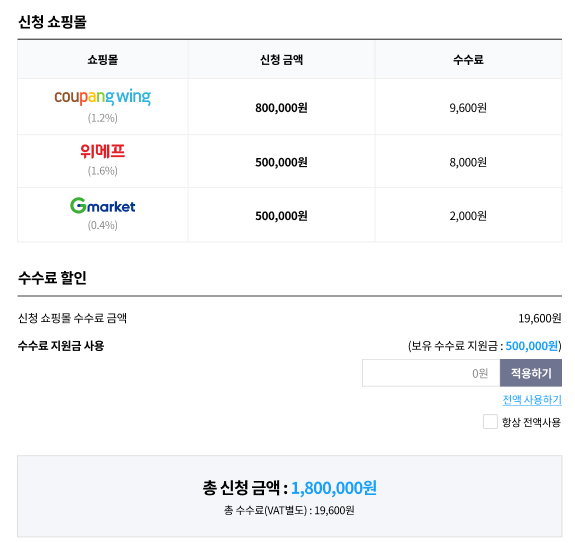Select the 위메프 500,000원 amount cell
575x543 pixels.
tap(282, 162)
